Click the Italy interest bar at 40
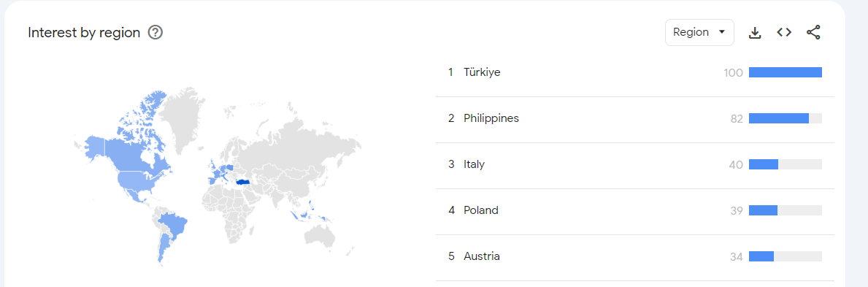The width and height of the screenshot is (868, 287). pyautogui.click(x=785, y=164)
